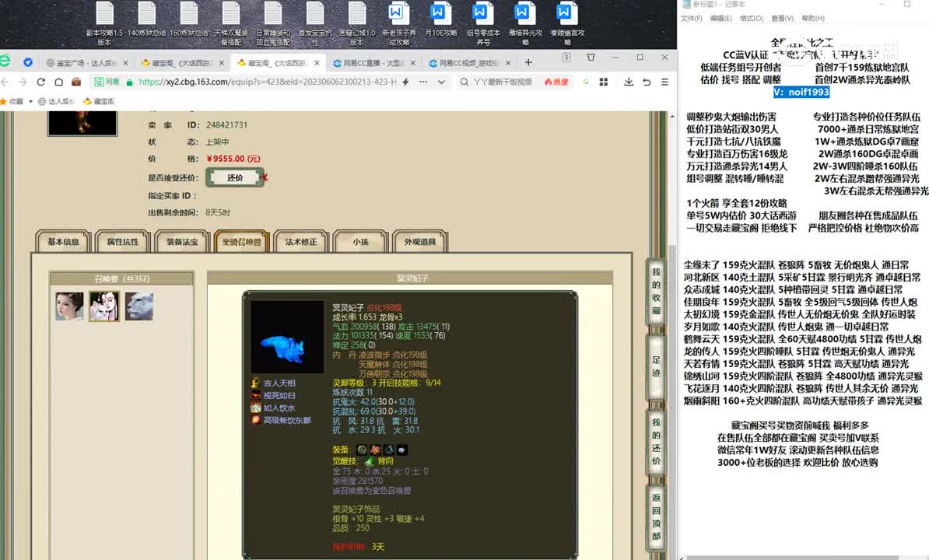Switch to 网易CC视频 browser tab

(x=468, y=63)
